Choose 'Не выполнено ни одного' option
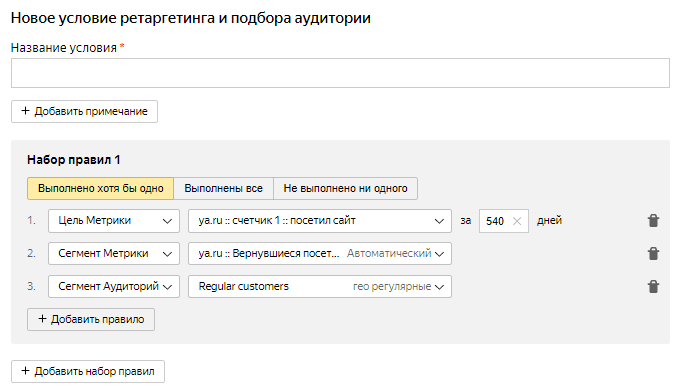 point(345,188)
